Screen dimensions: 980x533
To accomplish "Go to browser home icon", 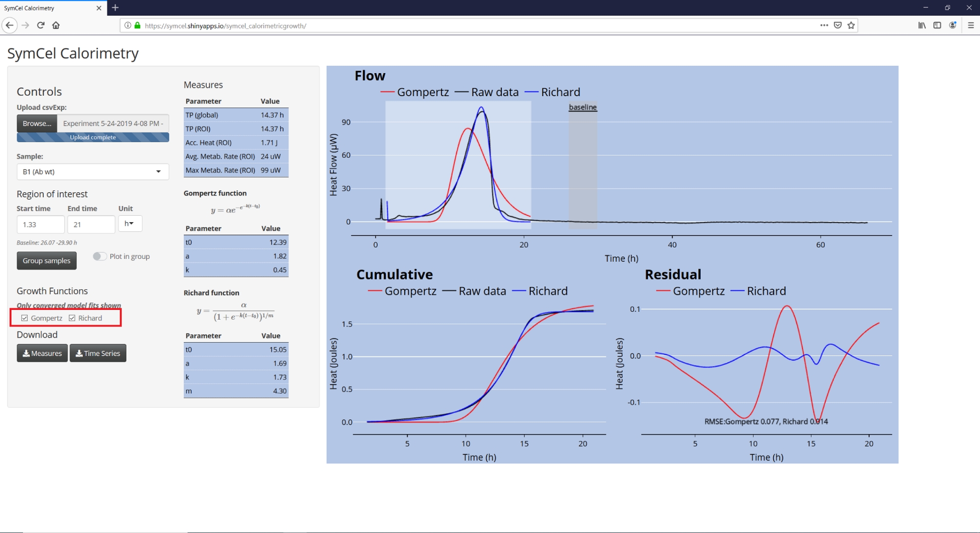I will tap(56, 25).
